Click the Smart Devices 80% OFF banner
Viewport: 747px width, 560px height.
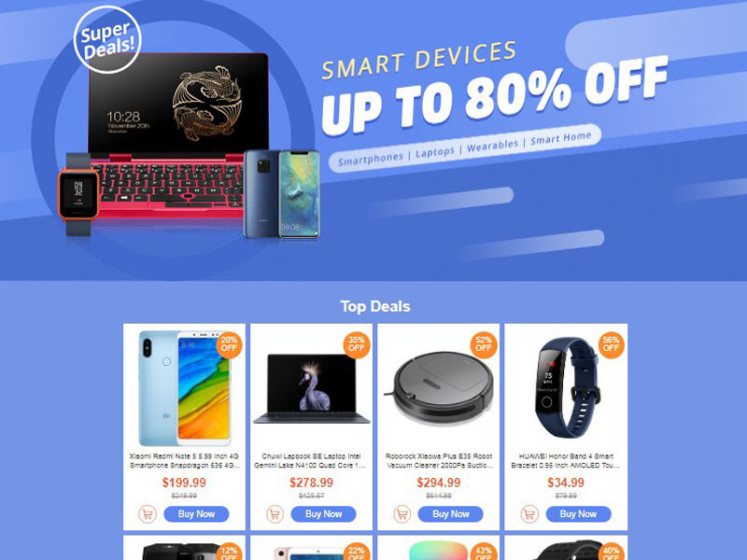tap(373, 140)
